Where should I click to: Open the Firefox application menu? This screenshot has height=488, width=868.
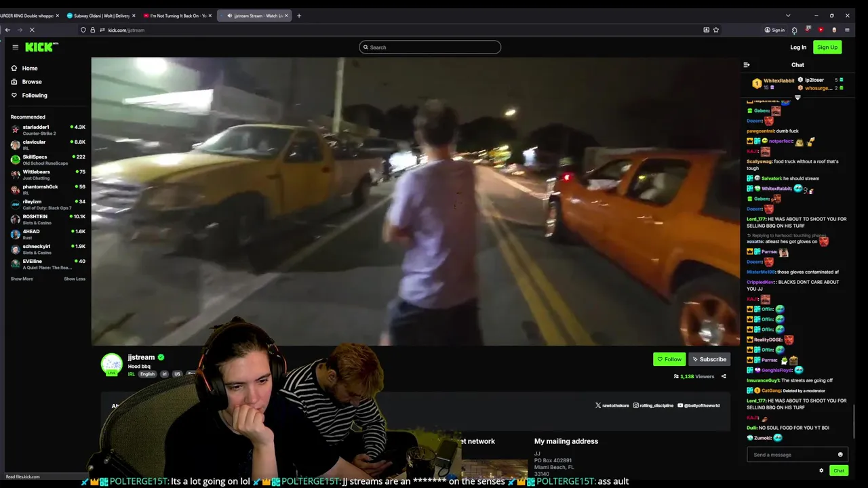pyautogui.click(x=847, y=30)
